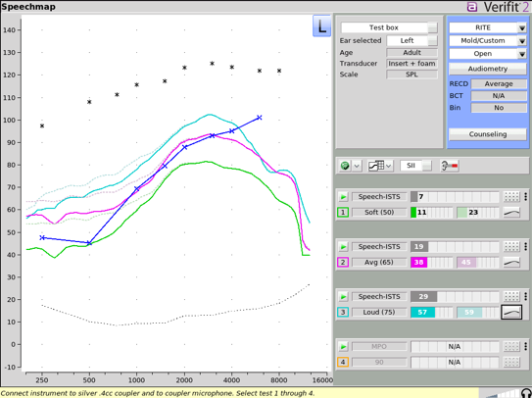Click the headphone icon in the status bar
The height and width of the screenshot is (398, 532).
pyautogui.click(x=526, y=393)
